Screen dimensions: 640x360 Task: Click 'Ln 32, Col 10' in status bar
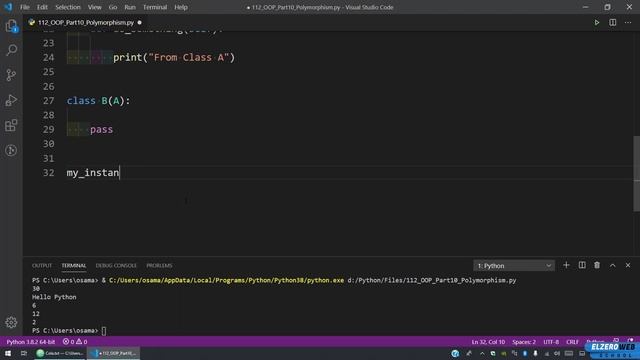[x=488, y=342]
